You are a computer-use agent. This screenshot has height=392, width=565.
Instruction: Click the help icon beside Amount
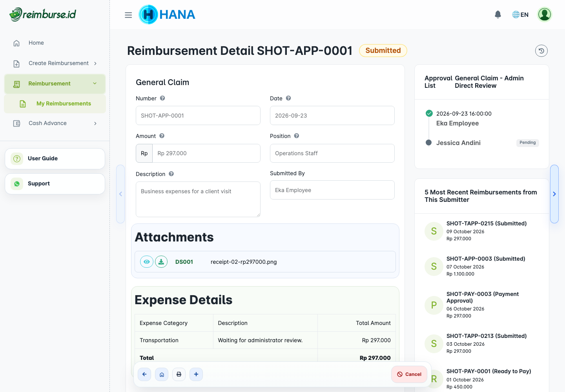[x=162, y=136]
